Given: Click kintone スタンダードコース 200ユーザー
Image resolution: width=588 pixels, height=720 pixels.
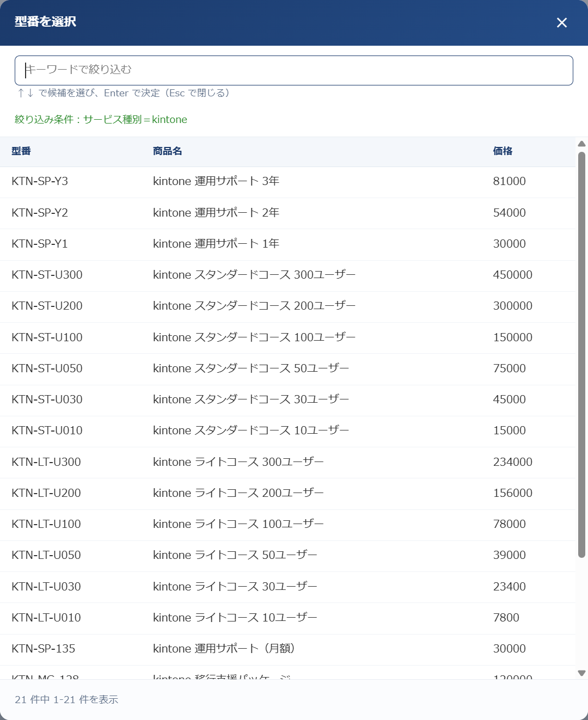Looking at the screenshot, I should tap(254, 306).
